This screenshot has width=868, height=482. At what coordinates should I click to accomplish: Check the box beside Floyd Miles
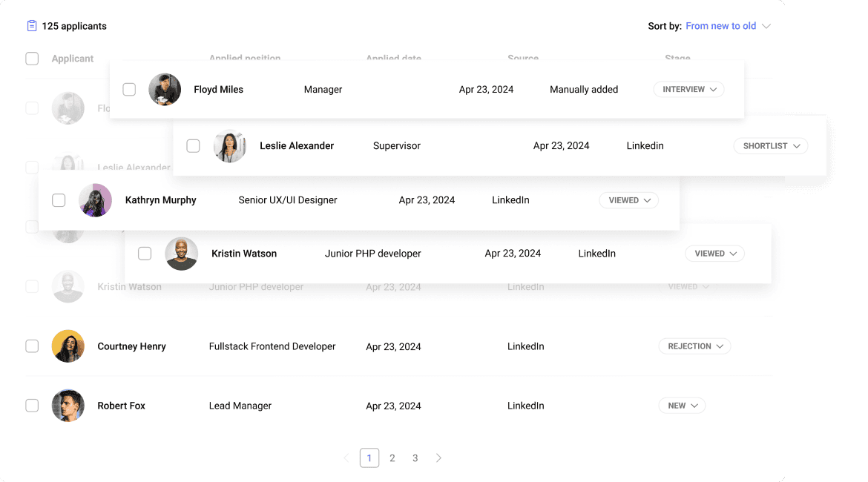pos(129,90)
